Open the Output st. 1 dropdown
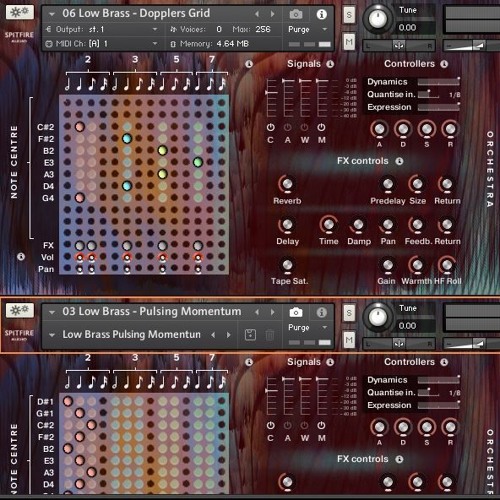 pyautogui.click(x=101, y=29)
